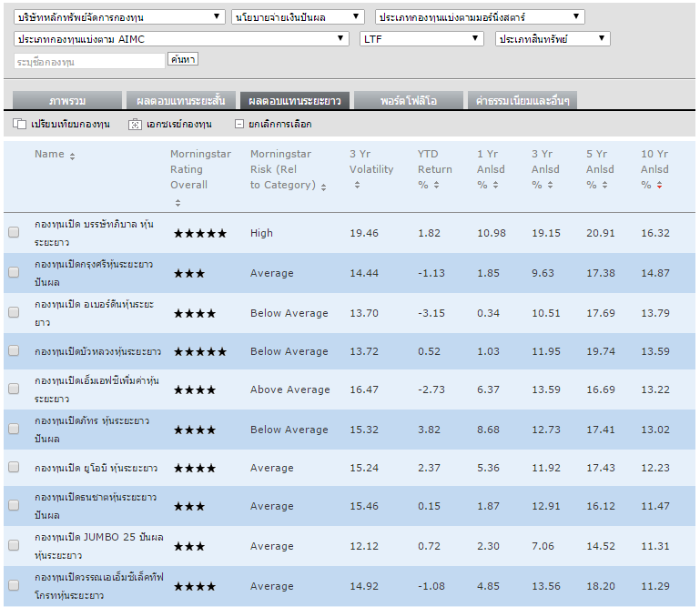Switch to the ผลตอบแทนระยะสั้น short-term tab
700x607 pixels.
point(181,100)
